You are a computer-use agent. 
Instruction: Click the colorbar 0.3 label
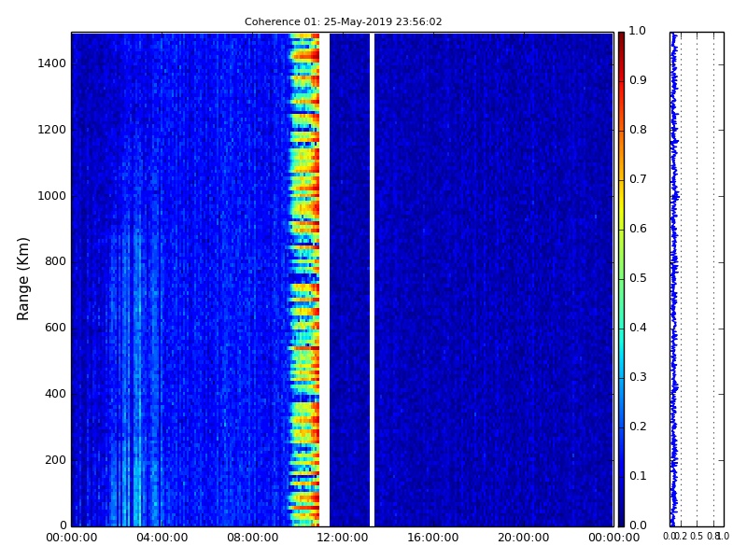pos(638,377)
